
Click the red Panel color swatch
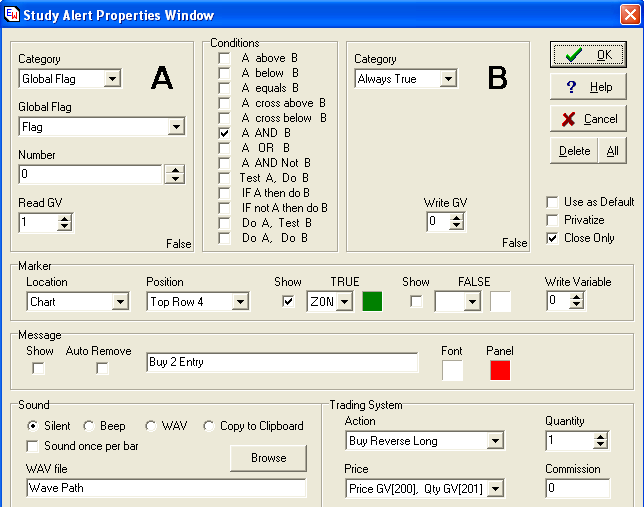pos(500,370)
